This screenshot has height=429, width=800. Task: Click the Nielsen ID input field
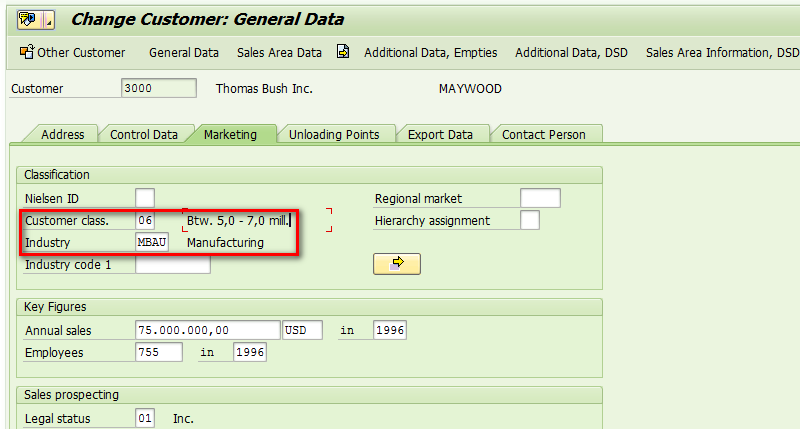tap(145, 198)
